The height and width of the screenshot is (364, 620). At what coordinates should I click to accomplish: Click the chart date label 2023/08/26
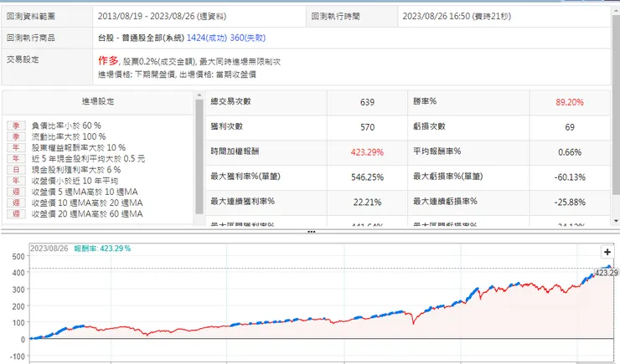49,249
